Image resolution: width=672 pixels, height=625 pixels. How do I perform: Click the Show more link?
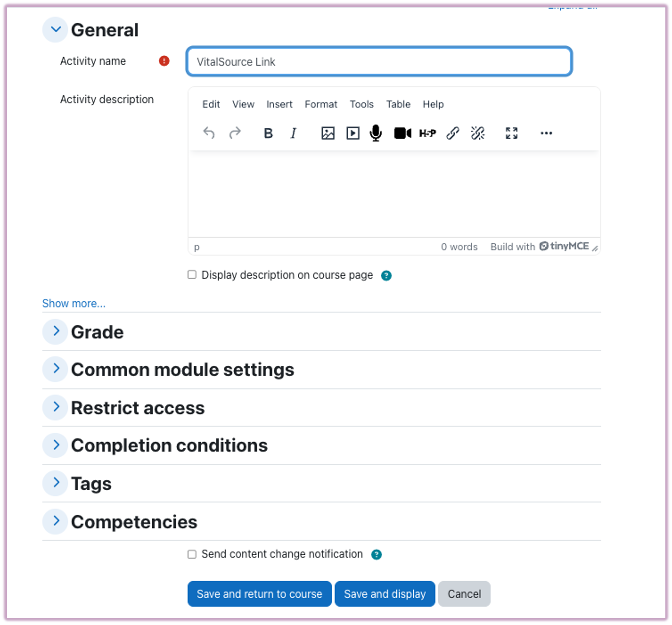point(74,303)
